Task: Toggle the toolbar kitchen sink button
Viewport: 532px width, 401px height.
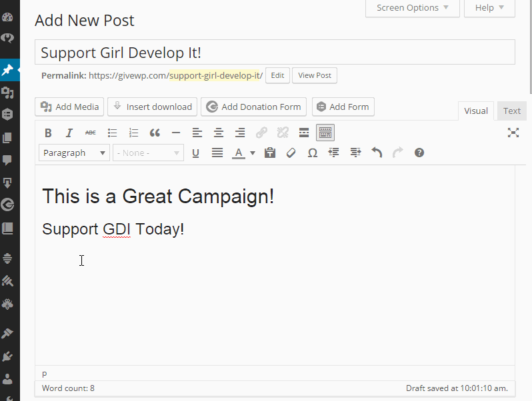Action: point(325,133)
